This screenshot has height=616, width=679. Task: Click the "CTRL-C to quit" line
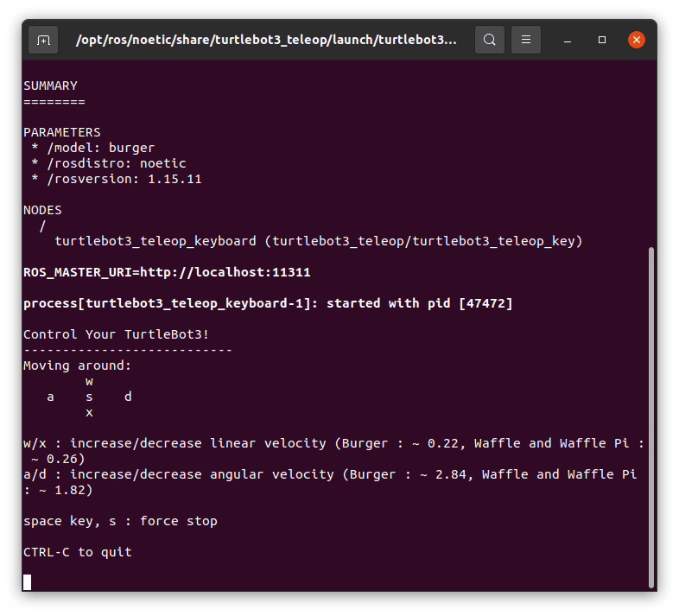click(x=78, y=552)
